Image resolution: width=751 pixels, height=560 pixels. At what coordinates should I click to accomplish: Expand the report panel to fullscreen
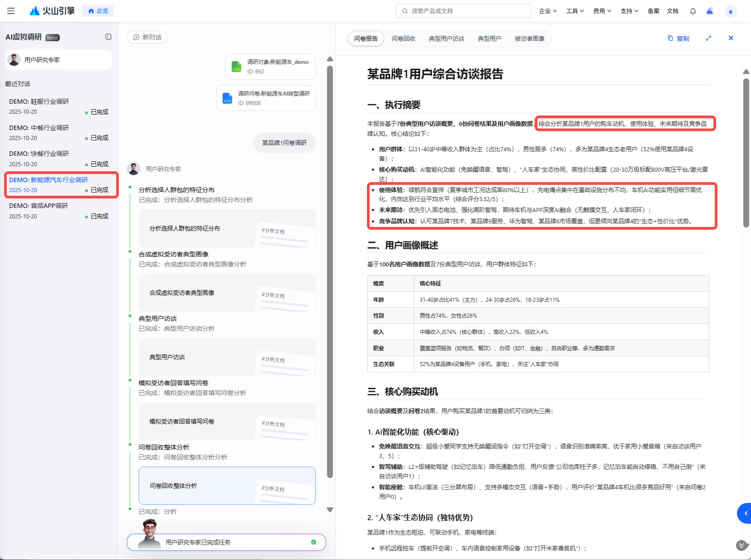click(708, 38)
